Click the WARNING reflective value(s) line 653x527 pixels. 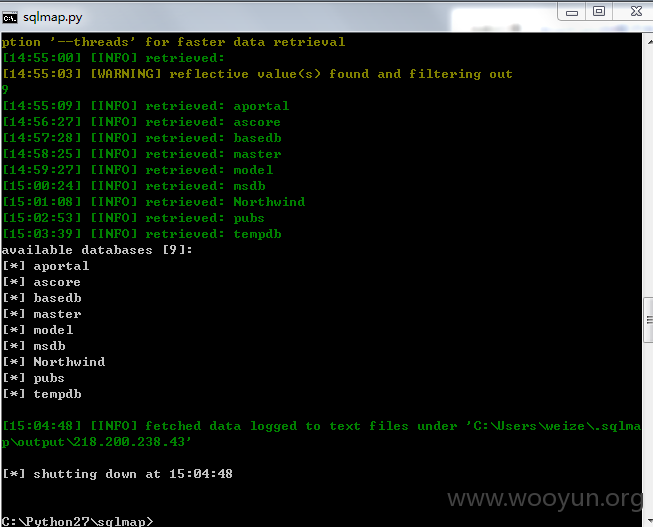[257, 74]
